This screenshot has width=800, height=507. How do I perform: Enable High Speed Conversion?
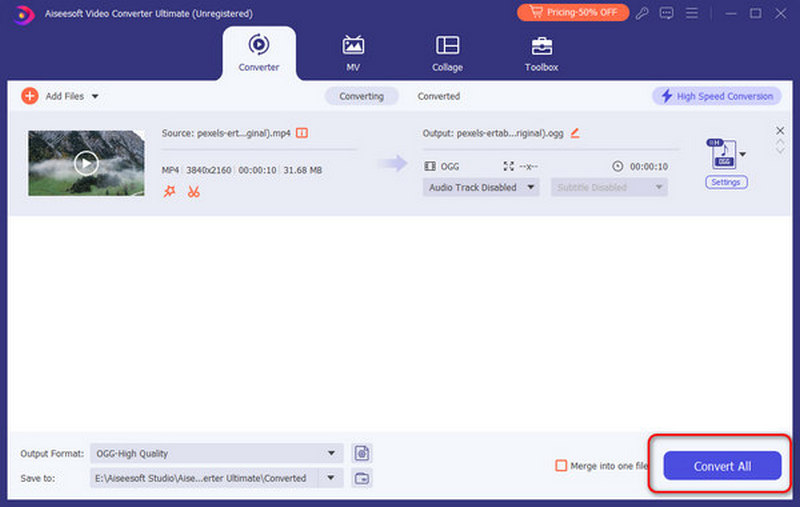(x=717, y=96)
